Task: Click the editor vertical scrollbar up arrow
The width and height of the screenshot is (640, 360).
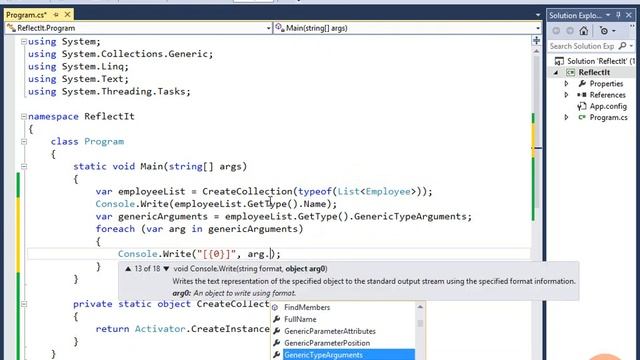Action: click(536, 52)
